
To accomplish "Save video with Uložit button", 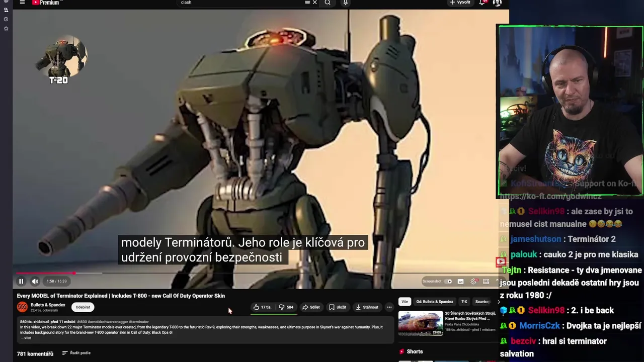I will pyautogui.click(x=338, y=307).
